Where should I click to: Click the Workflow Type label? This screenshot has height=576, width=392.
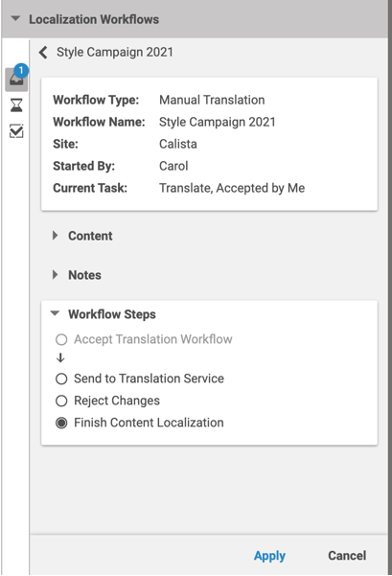96,100
